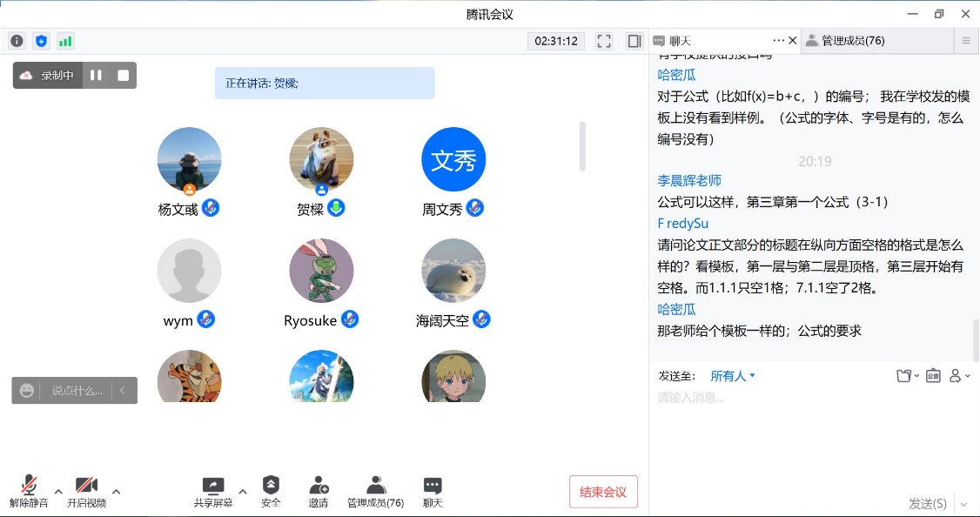Expand the dropdown arrow next to 发送(S)
The image size is (980, 517).
(x=963, y=504)
